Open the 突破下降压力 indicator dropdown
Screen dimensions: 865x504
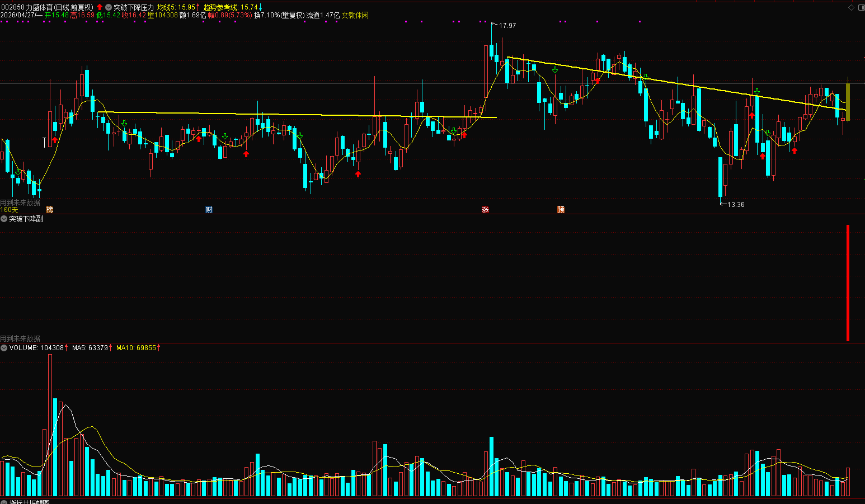[109, 7]
